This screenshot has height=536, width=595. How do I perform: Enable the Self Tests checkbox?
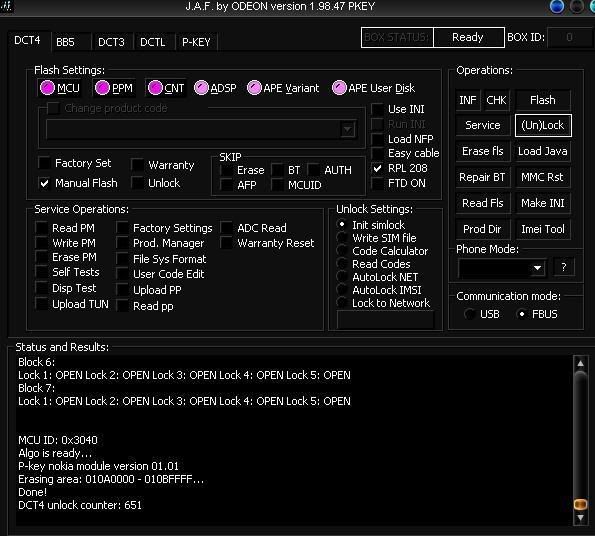tap(41, 272)
